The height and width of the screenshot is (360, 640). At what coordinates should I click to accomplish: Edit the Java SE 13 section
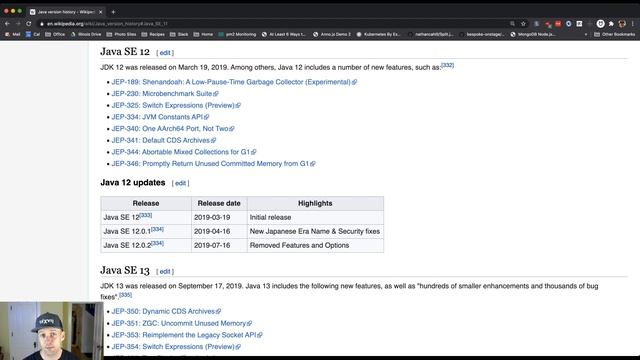coord(165,271)
